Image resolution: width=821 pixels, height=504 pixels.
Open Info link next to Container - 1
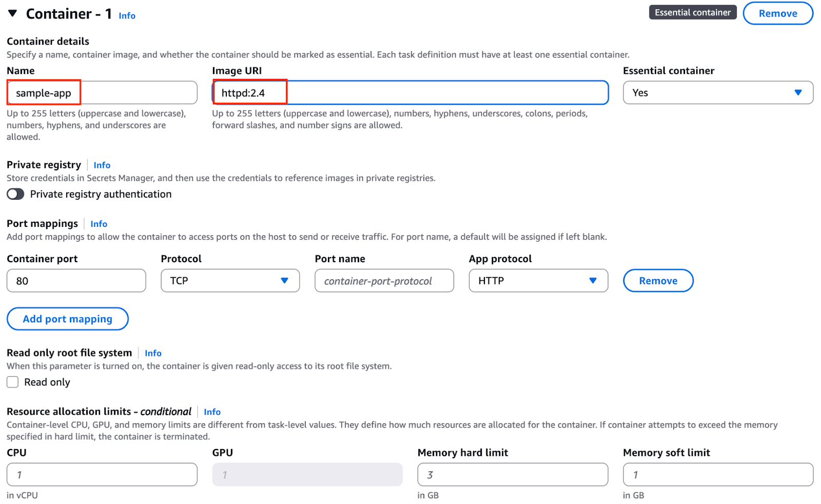[127, 16]
